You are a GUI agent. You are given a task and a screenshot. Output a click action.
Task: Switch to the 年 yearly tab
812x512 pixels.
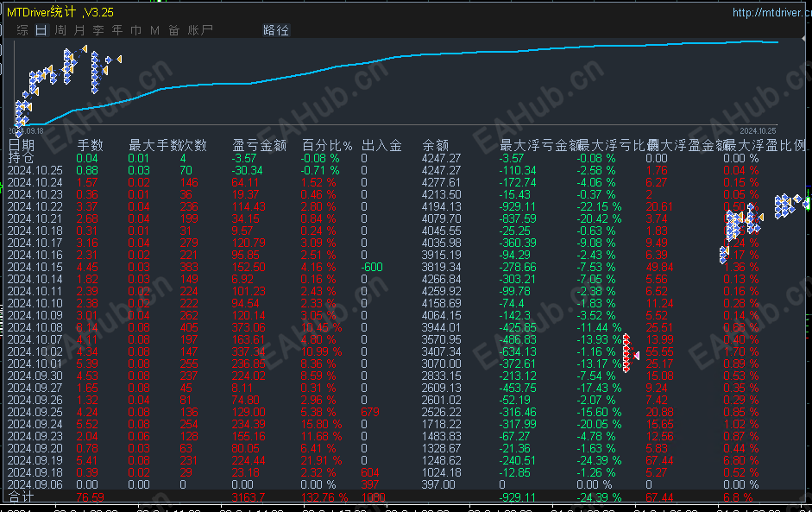click(x=117, y=30)
